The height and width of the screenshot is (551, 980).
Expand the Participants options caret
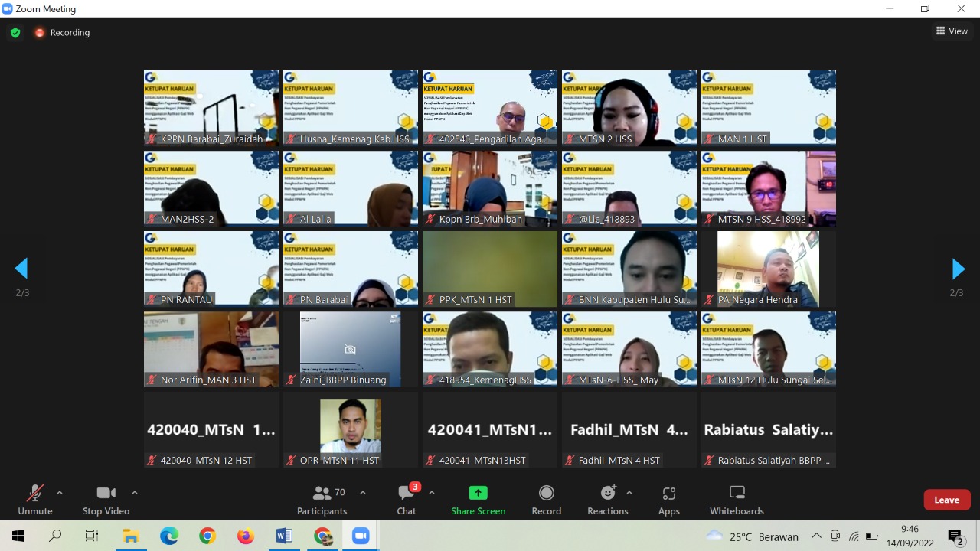363,493
